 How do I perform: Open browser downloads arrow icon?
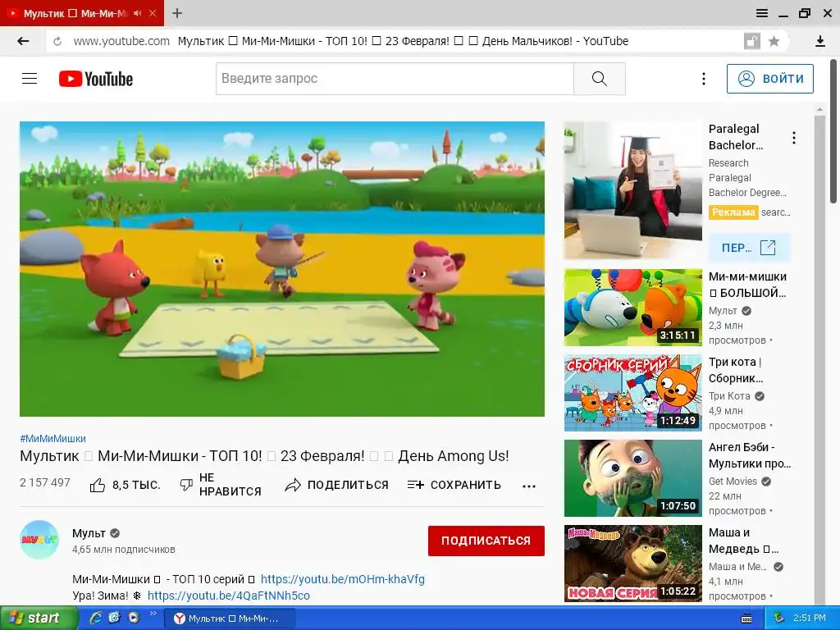[820, 41]
